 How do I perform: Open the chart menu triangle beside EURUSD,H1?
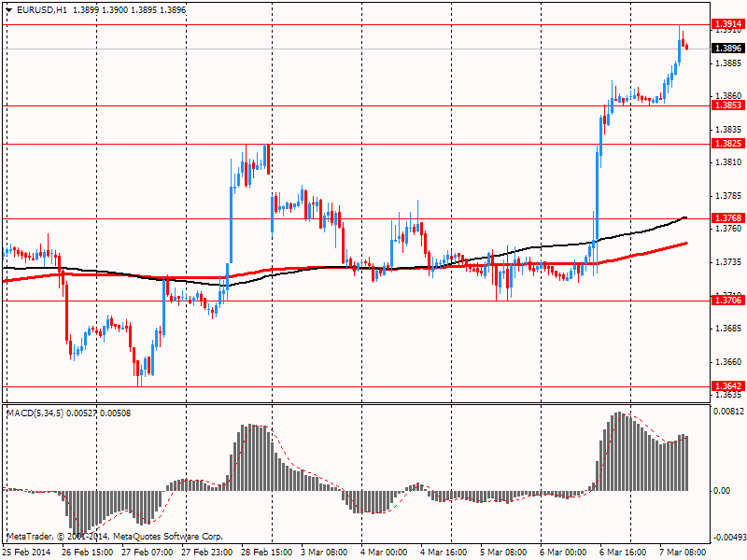coord(9,10)
